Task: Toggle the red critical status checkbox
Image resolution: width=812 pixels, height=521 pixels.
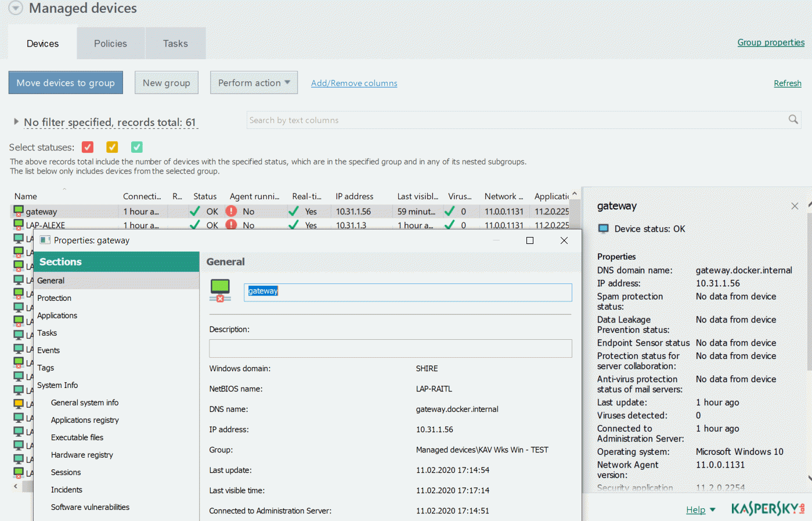Action: 88,147
